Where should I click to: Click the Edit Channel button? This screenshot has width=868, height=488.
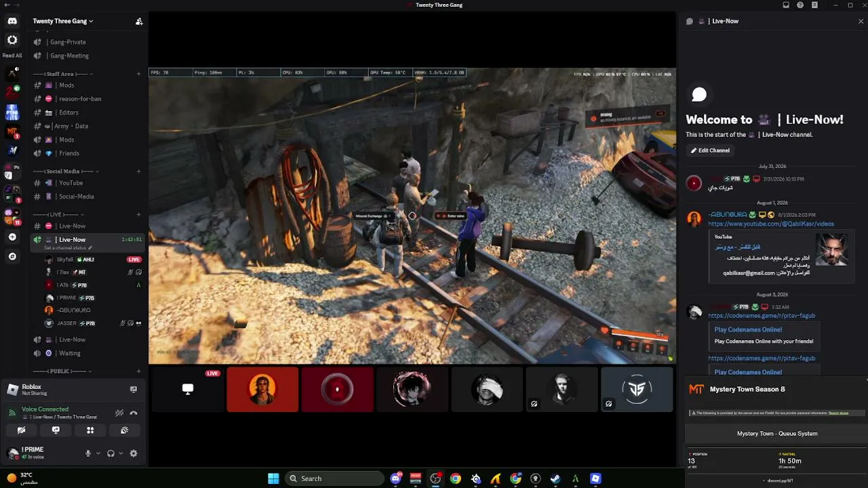[x=711, y=150]
